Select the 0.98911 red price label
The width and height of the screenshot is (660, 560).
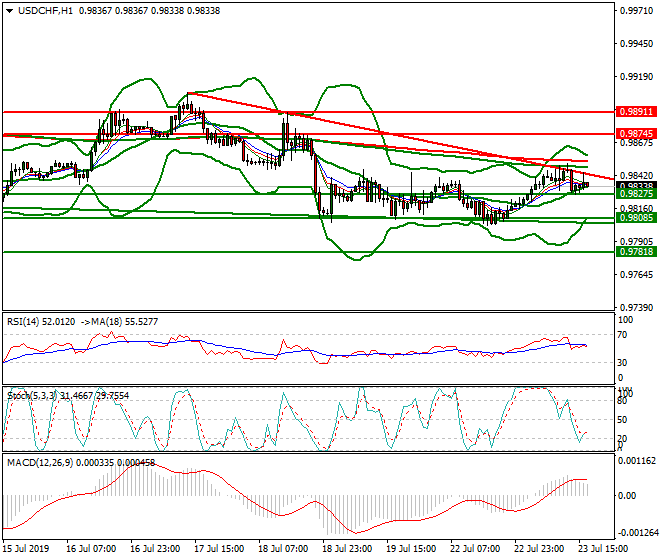[636, 112]
